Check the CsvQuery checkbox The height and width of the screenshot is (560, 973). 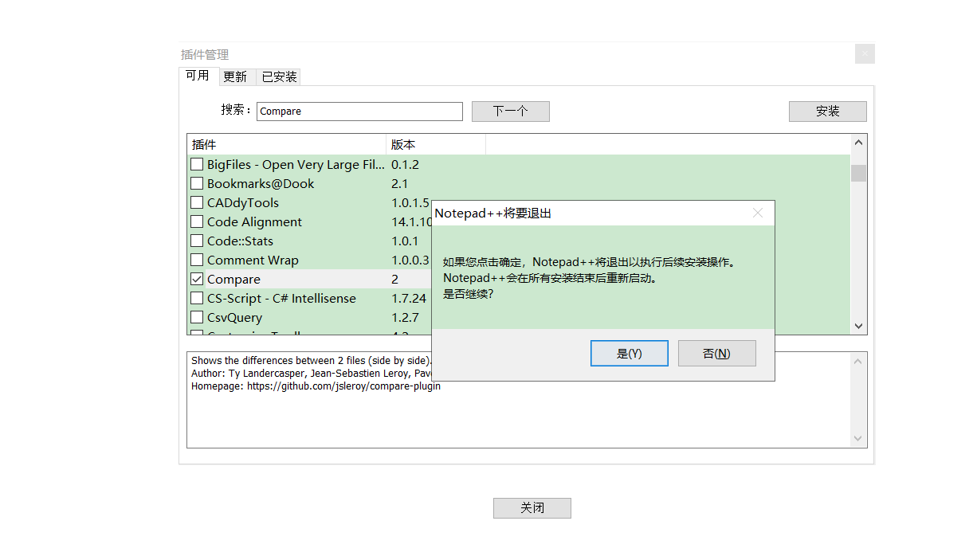(197, 318)
